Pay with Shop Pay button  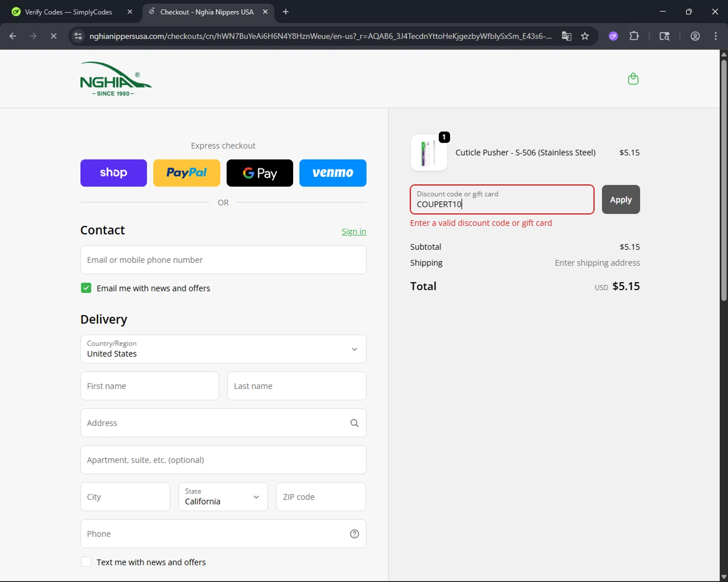click(114, 173)
